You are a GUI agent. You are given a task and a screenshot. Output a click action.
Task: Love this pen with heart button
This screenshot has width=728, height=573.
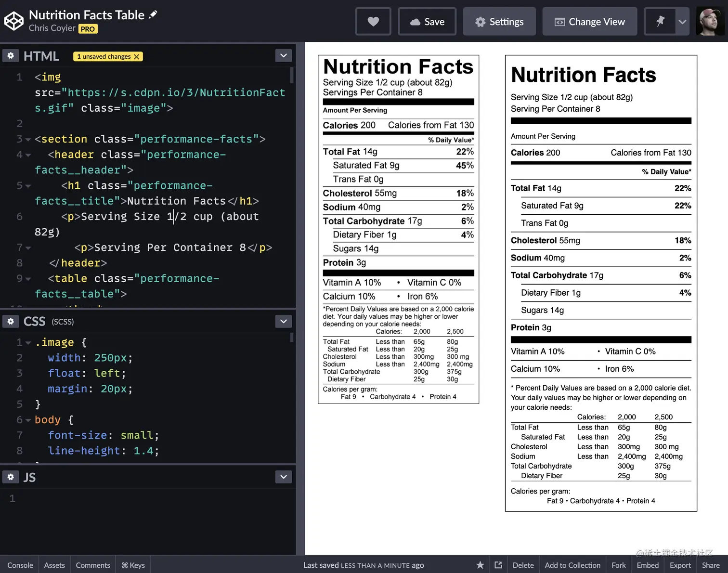(x=373, y=22)
